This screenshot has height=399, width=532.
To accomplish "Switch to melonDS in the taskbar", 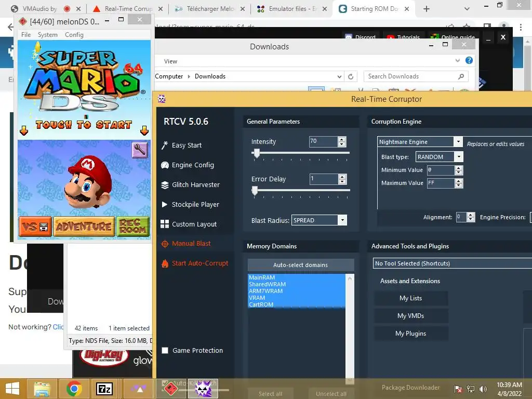I will pyautogui.click(x=170, y=389).
